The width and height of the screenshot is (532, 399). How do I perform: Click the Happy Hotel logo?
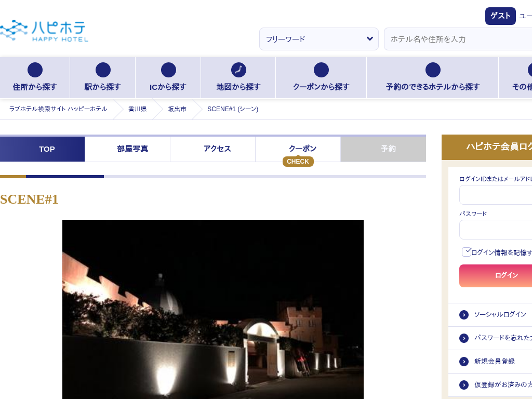point(44,31)
